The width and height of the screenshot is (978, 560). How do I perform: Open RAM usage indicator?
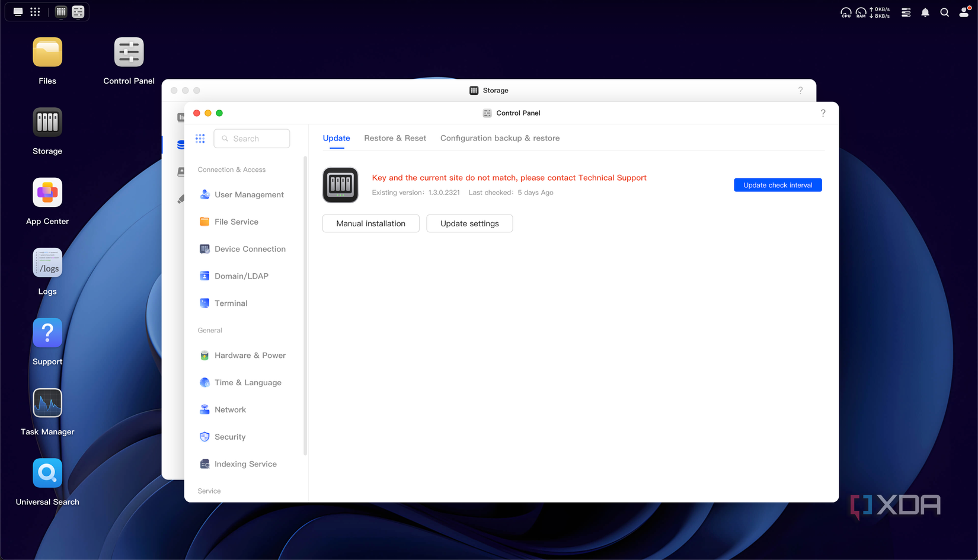click(x=861, y=12)
